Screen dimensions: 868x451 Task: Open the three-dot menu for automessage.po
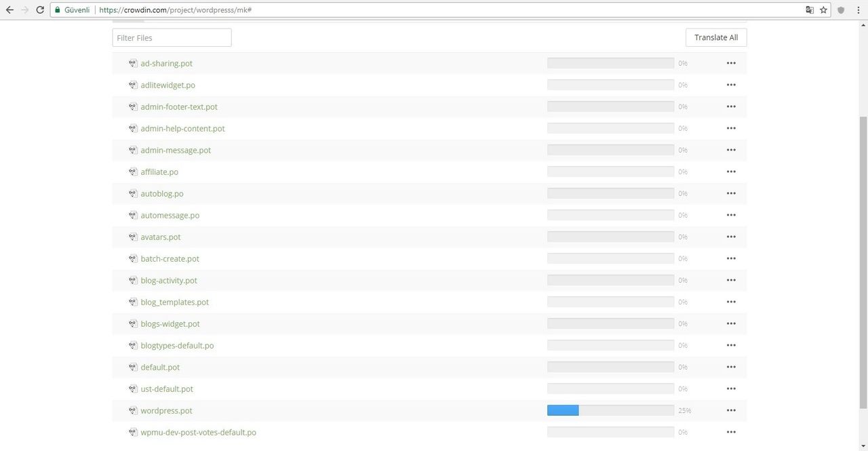pyautogui.click(x=731, y=215)
